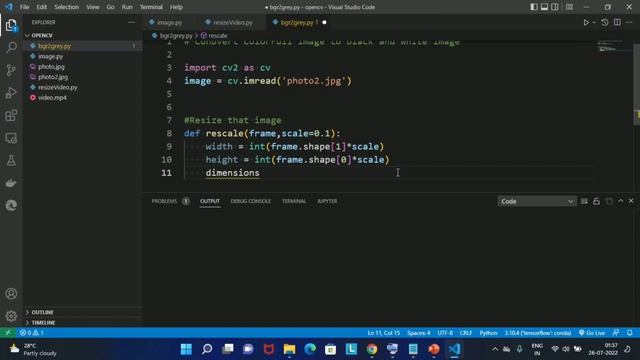Switch to the DEBUG CONSOLE tab
This screenshot has width=640, height=360.
(x=251, y=201)
